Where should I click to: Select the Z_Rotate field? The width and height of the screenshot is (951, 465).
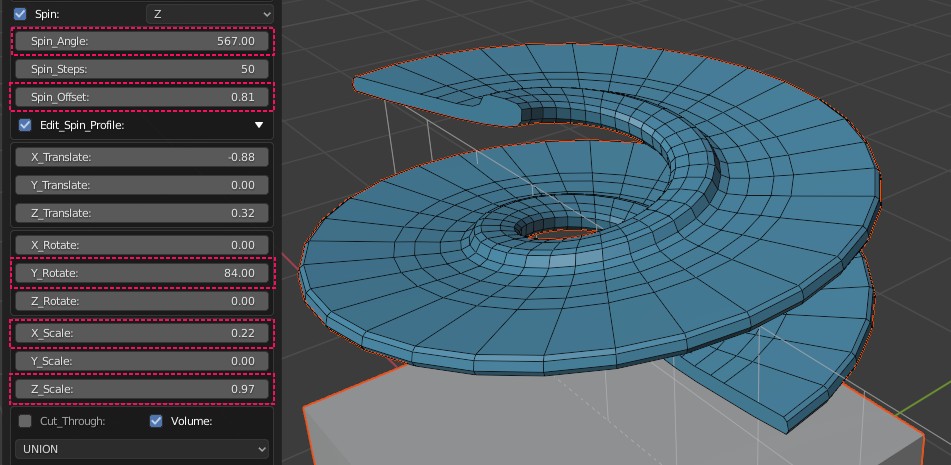[141, 301]
